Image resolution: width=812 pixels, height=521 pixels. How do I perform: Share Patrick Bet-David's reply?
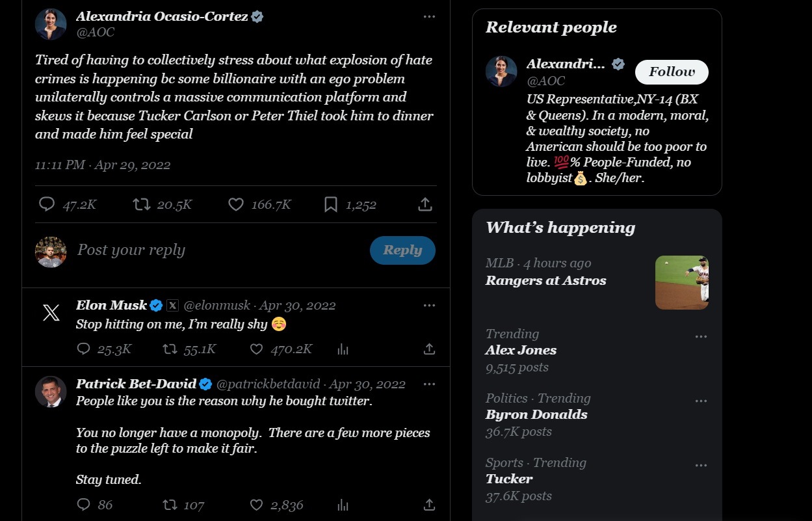tap(429, 505)
